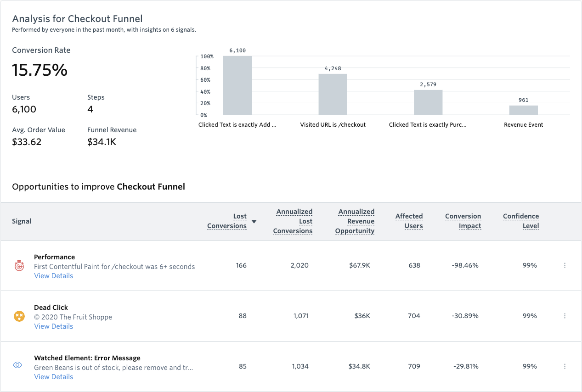This screenshot has width=582, height=392.
Task: Open View Details for Dead Click signal
Action: pos(53,326)
